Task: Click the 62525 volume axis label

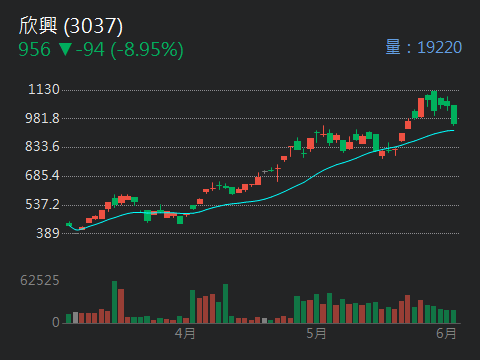Action: click(40, 280)
